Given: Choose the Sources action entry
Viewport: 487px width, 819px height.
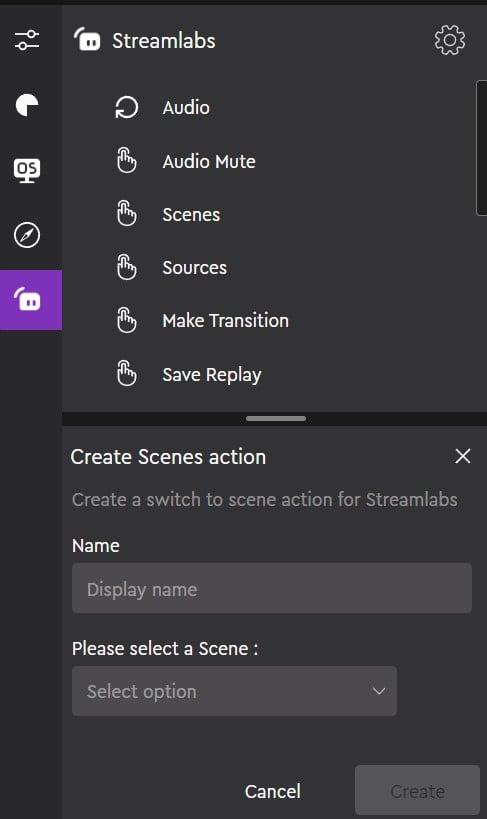Looking at the screenshot, I should point(194,268).
